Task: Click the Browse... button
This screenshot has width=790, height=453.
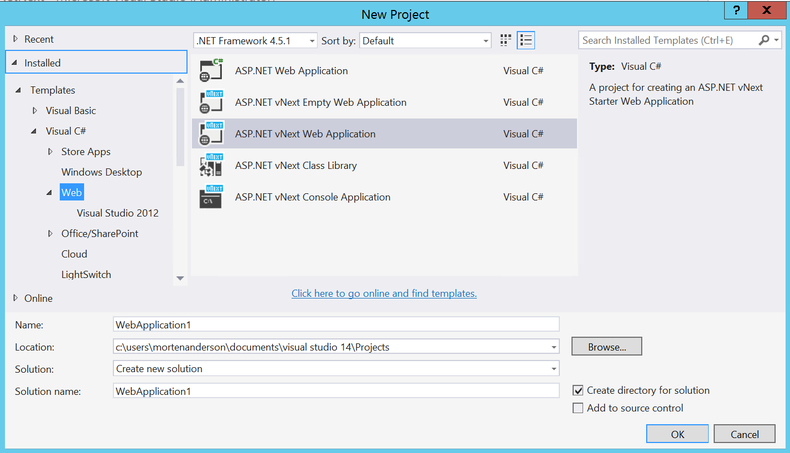Action: coord(607,347)
